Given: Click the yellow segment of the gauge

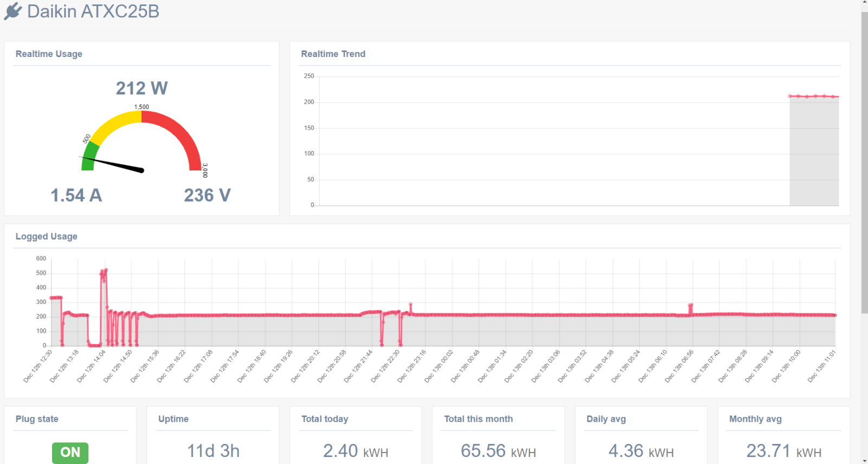Looking at the screenshot, I should coord(115,124).
